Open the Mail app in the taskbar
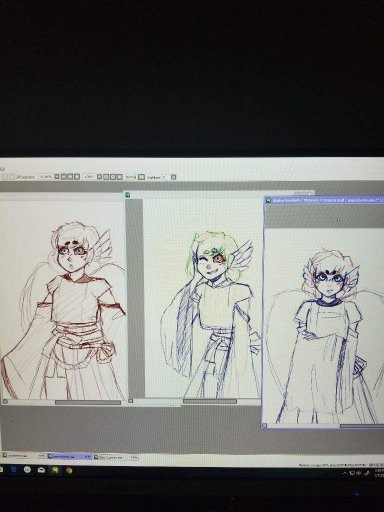 pos(41,470)
